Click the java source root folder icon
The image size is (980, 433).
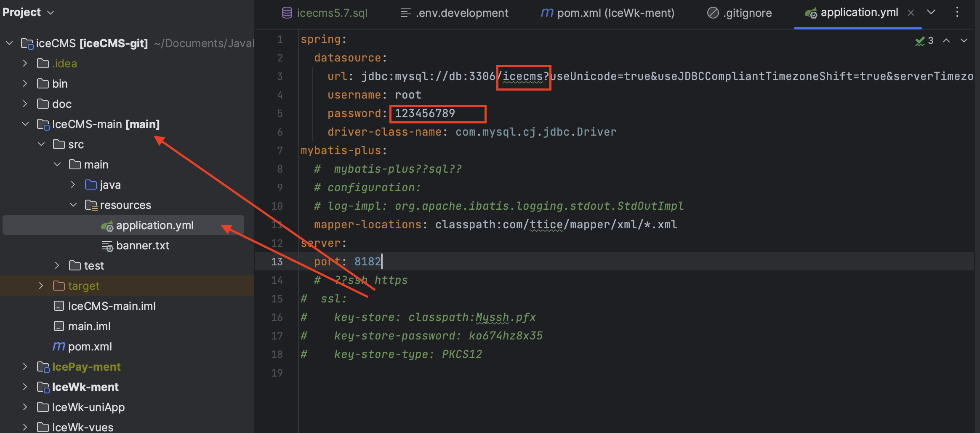tap(91, 184)
